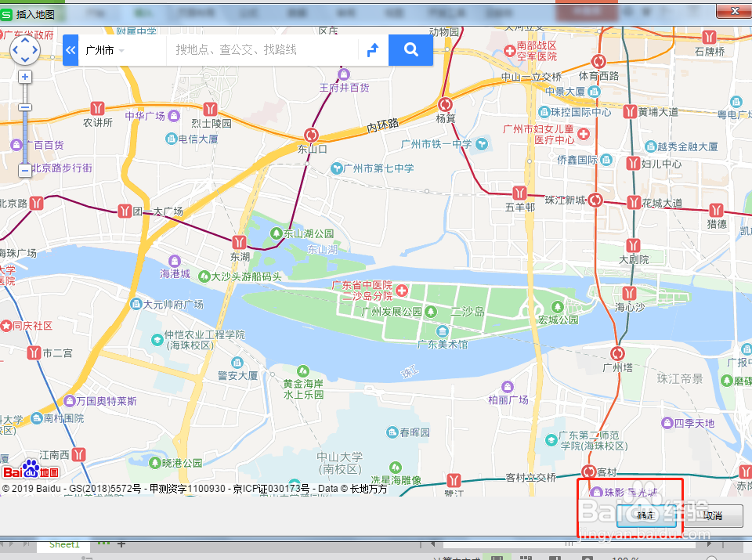Click the 东山湖公园 park marker
Screen dimensions: 752x560
click(277, 233)
